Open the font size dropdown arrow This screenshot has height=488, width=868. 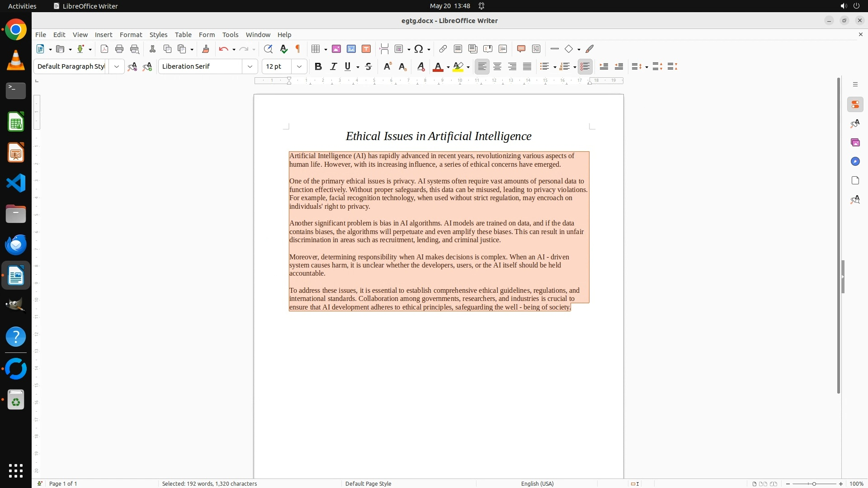[x=299, y=66]
